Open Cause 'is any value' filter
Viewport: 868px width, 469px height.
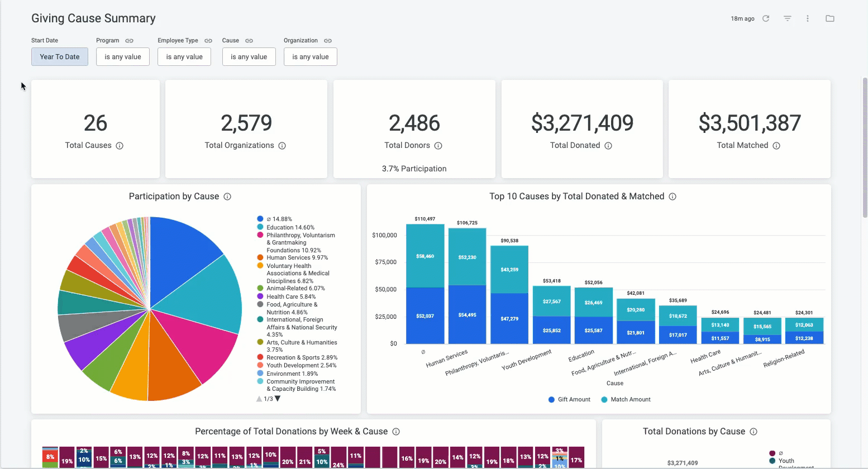pyautogui.click(x=249, y=57)
